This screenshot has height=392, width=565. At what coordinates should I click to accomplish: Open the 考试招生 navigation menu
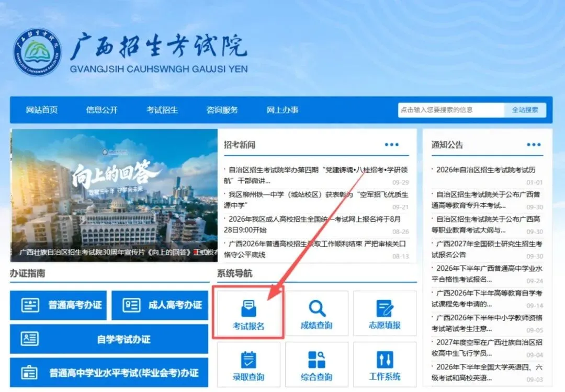click(162, 110)
